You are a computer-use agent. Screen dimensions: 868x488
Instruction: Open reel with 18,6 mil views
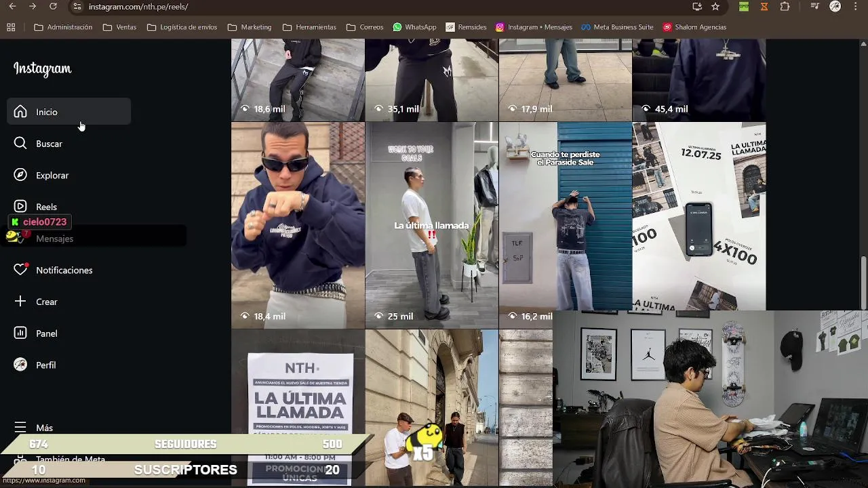point(298,79)
